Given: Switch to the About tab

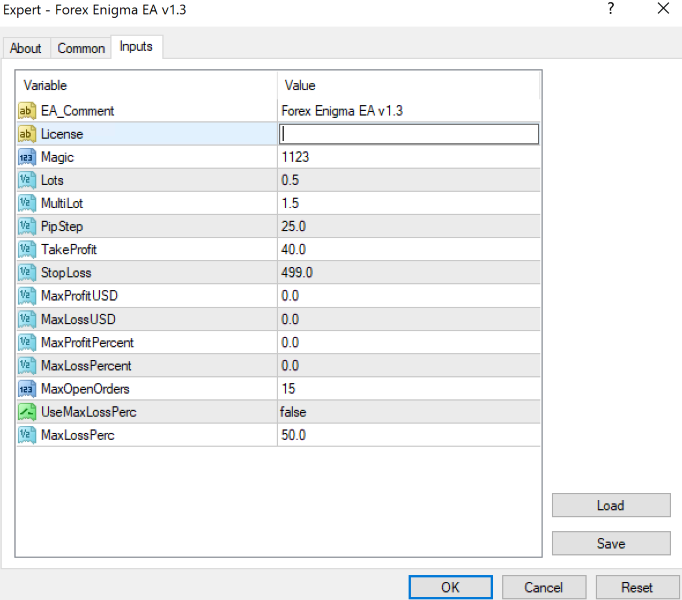Looking at the screenshot, I should pyautogui.click(x=26, y=48).
